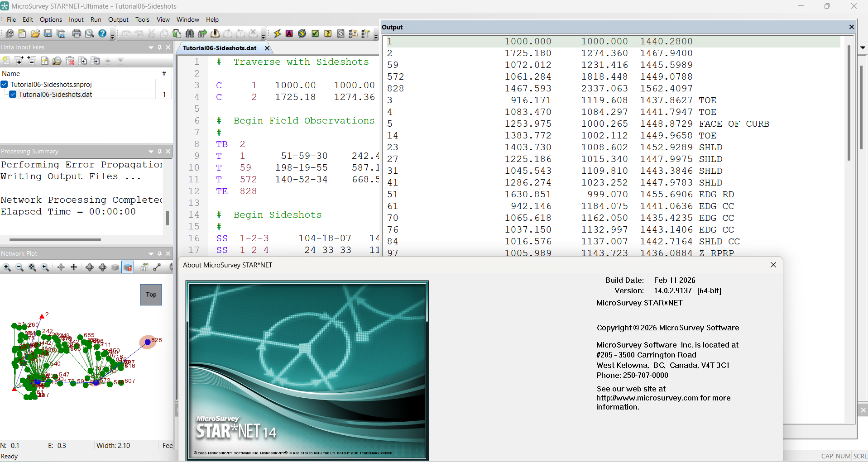Click the Top view cube face
868x462 pixels.
tap(151, 295)
